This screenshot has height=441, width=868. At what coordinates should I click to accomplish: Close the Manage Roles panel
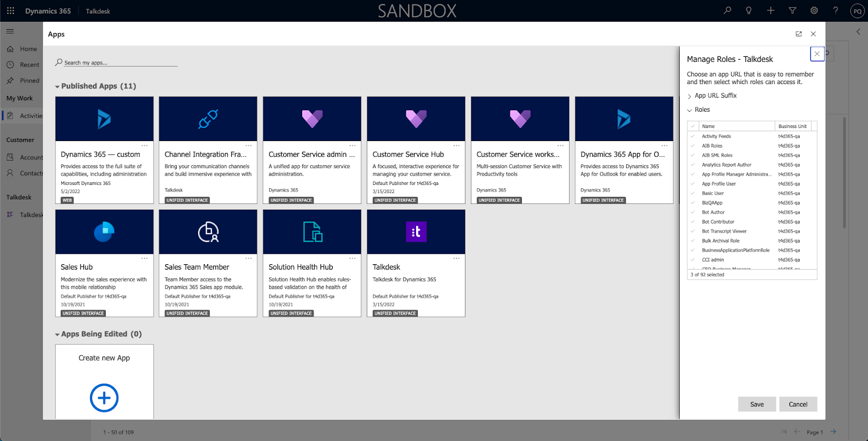click(x=817, y=54)
